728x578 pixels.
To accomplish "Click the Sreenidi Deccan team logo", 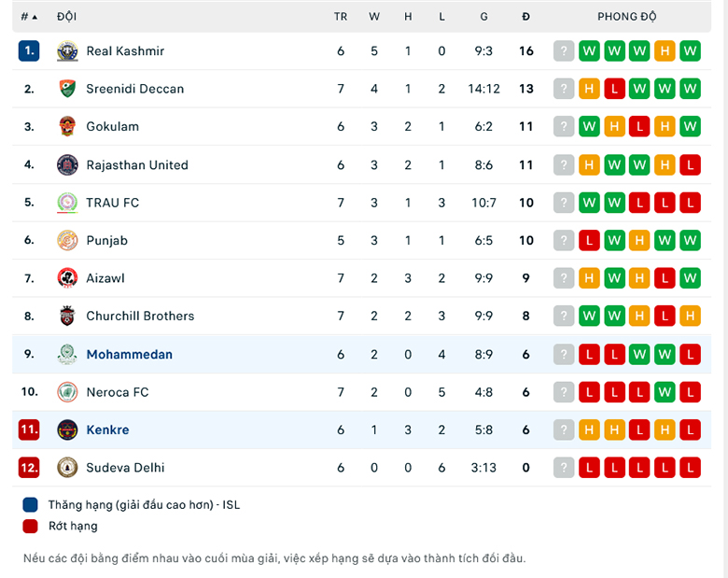I will coord(67,89).
